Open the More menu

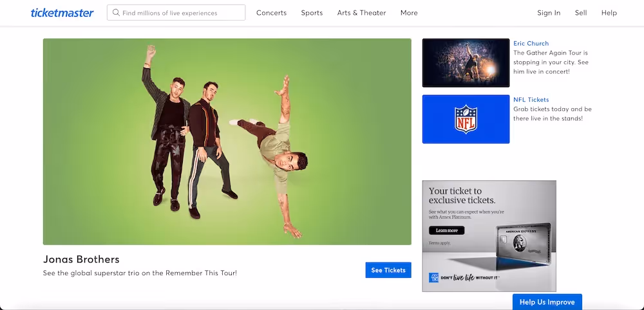[x=409, y=13]
